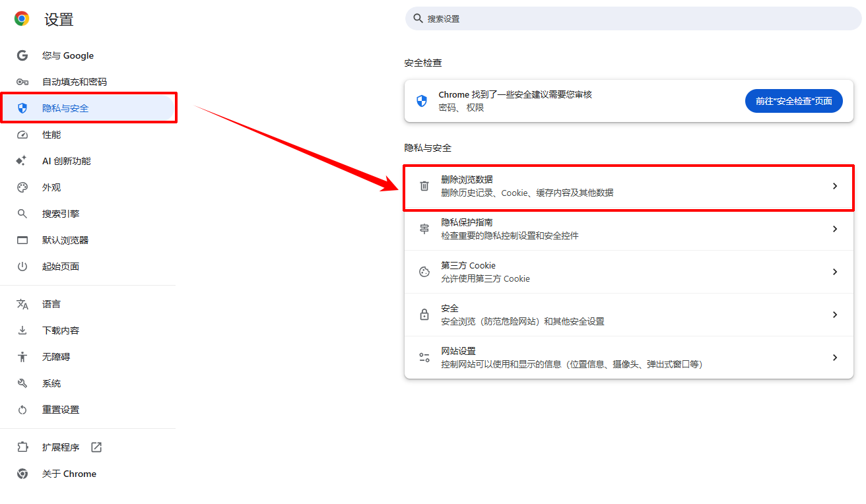Click the safety check shield icon
This screenshot has height=504, width=866.
(x=422, y=101)
